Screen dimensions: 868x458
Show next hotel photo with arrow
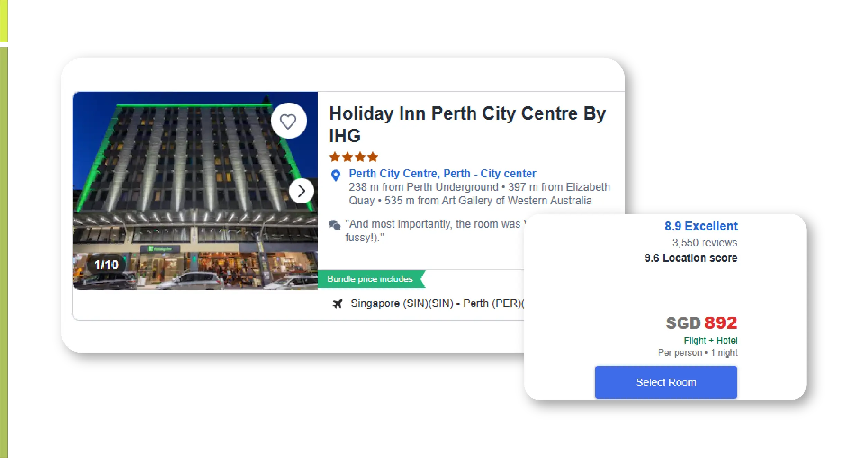[x=301, y=191]
